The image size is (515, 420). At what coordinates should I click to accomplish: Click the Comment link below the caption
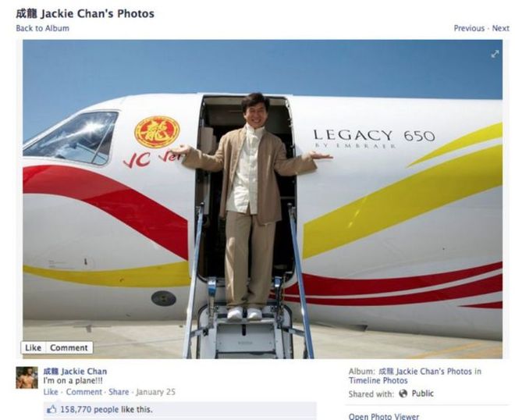[x=84, y=392]
